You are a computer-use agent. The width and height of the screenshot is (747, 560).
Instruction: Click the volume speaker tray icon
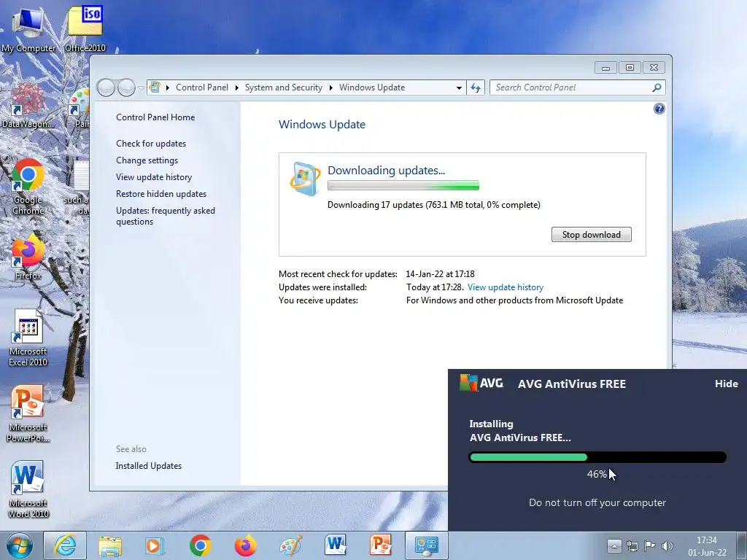click(x=667, y=545)
